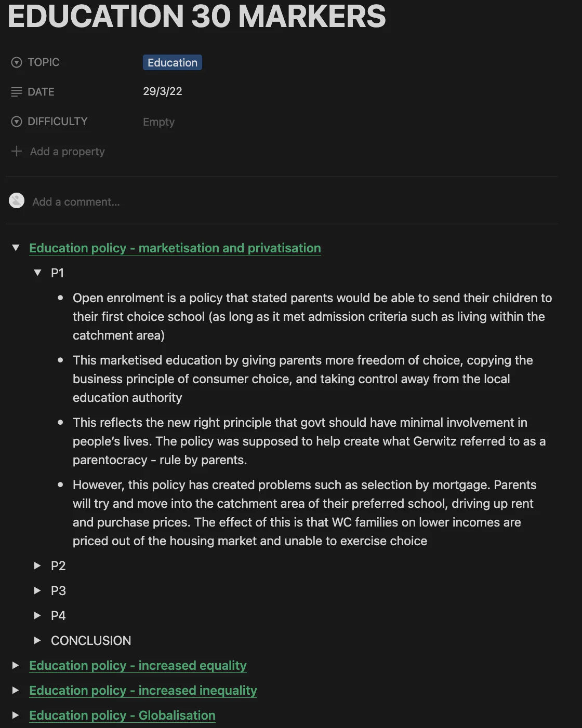Collapse the marketisation and privatisation toggle
The width and height of the screenshot is (582, 728).
tap(16, 248)
